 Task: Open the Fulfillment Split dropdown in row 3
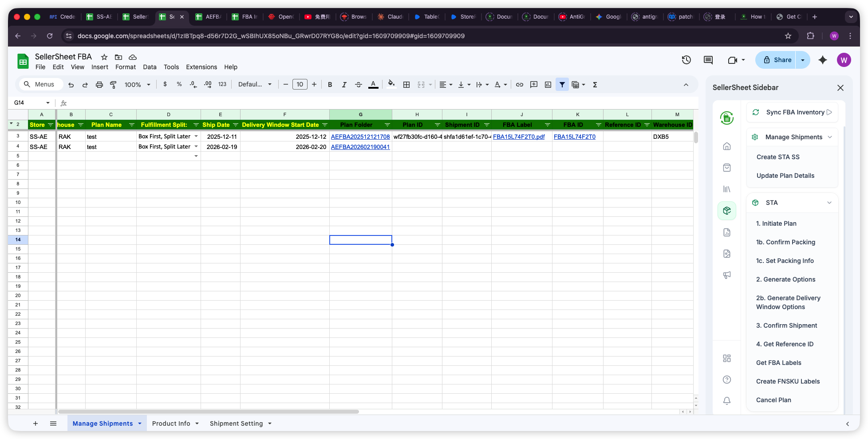coord(196,137)
